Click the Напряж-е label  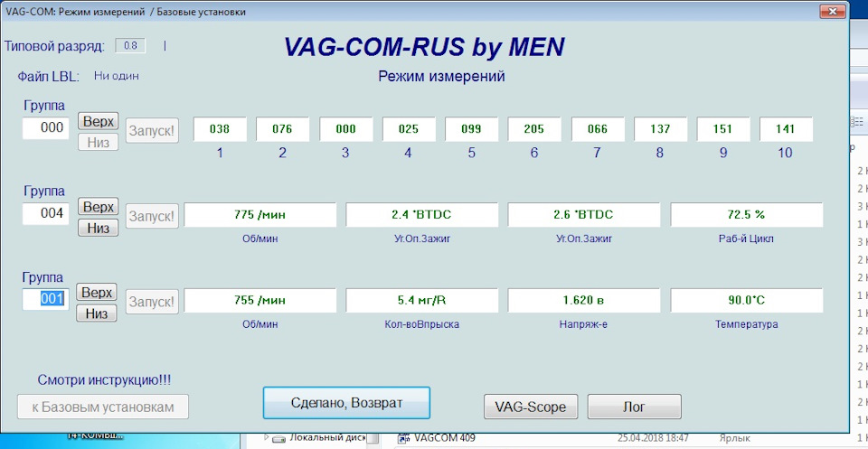[x=584, y=324]
